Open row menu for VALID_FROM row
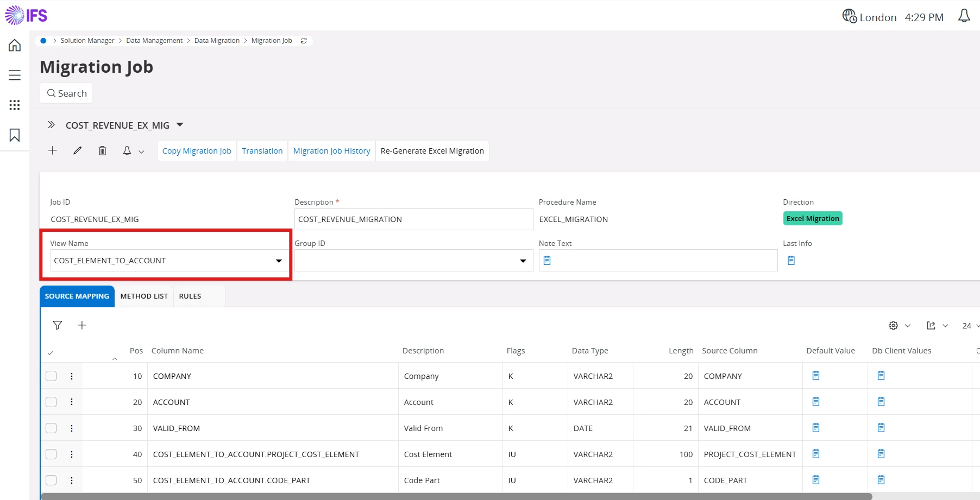This screenshot has width=980, height=500. pyautogui.click(x=71, y=428)
